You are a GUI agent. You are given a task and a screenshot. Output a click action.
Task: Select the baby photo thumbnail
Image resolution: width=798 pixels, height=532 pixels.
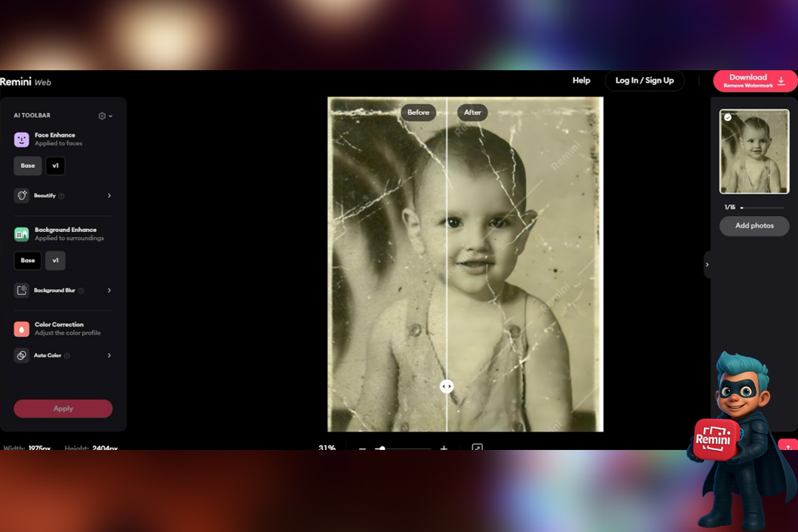point(754,151)
